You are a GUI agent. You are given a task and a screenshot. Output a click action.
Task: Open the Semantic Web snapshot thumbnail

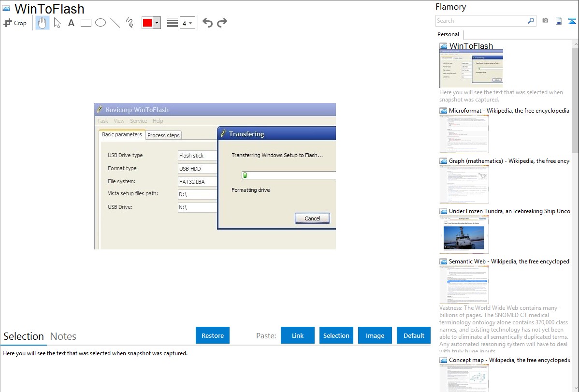464,285
